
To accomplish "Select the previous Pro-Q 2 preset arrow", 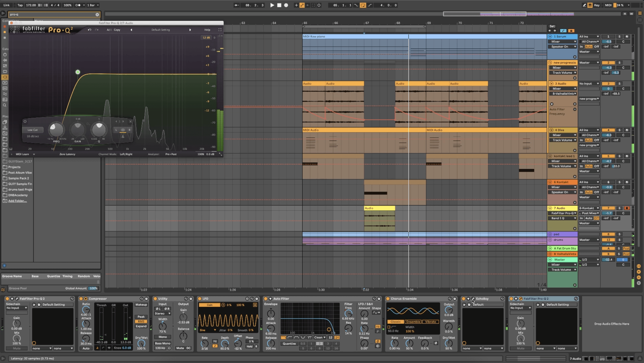I will click(x=131, y=30).
